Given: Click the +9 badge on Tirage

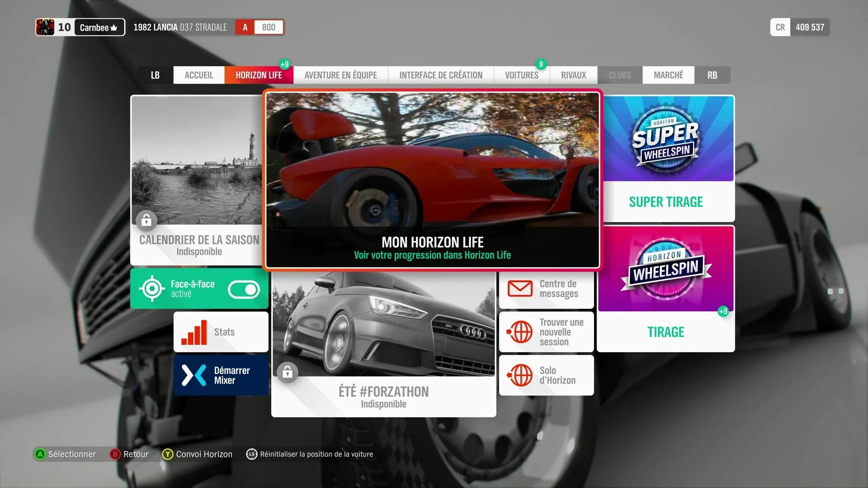Looking at the screenshot, I should coord(723,311).
